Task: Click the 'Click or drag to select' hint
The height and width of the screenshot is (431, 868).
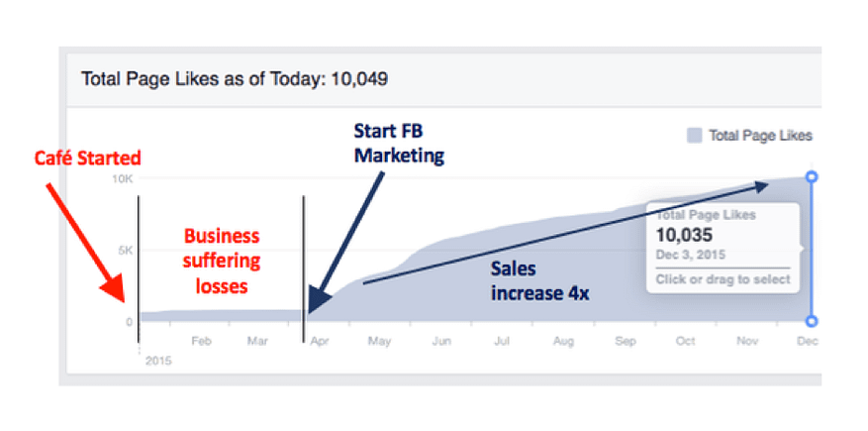Action: (723, 279)
